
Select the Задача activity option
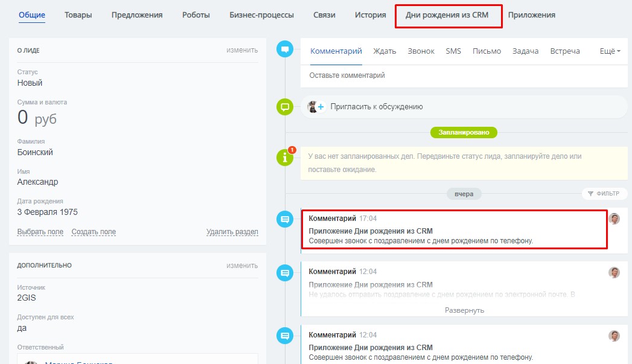tap(526, 51)
